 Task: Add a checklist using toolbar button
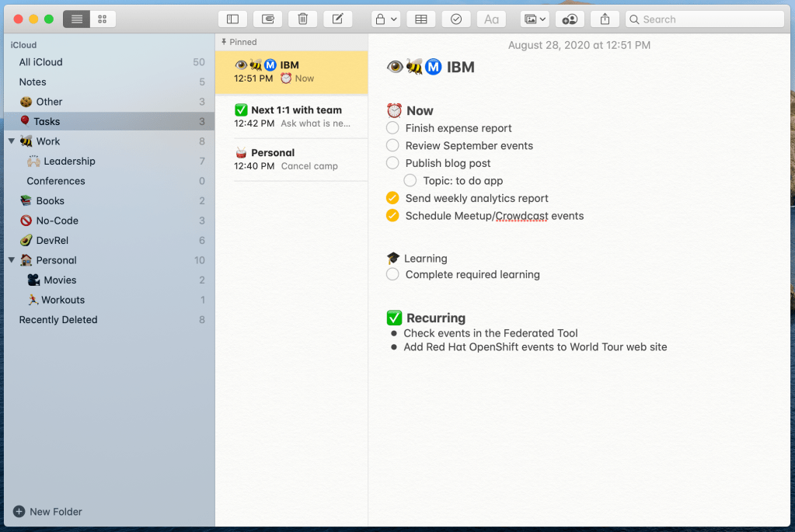[456, 19]
